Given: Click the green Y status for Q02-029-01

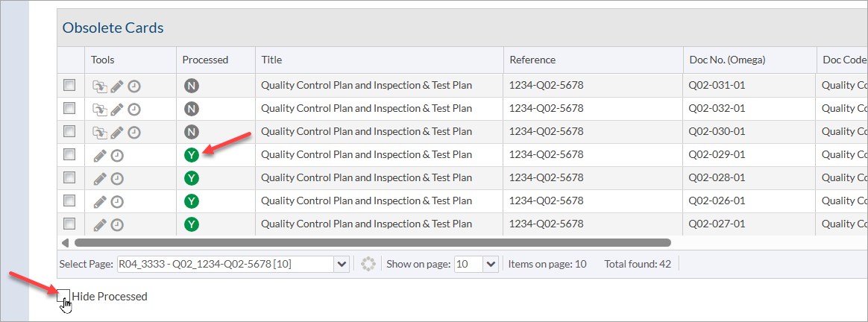Looking at the screenshot, I should (x=192, y=155).
